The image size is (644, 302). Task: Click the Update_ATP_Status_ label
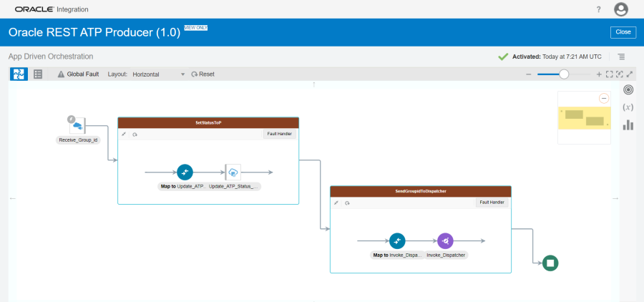point(233,186)
